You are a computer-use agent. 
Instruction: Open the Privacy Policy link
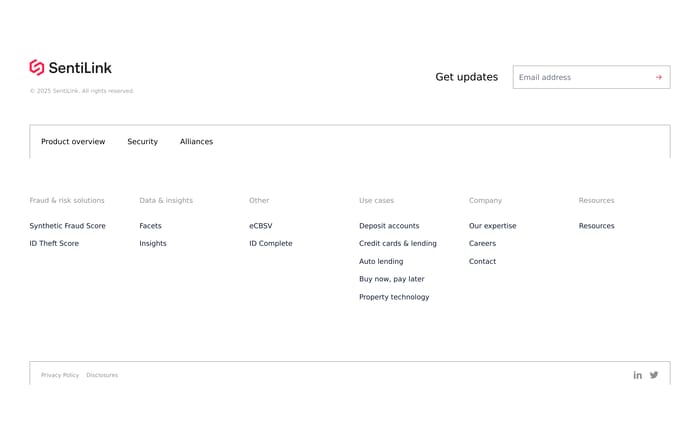coord(60,375)
